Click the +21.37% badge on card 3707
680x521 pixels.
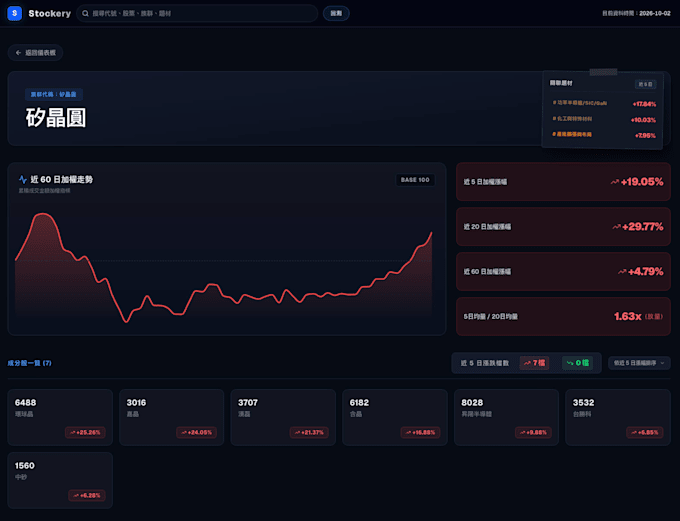pyautogui.click(x=309, y=433)
